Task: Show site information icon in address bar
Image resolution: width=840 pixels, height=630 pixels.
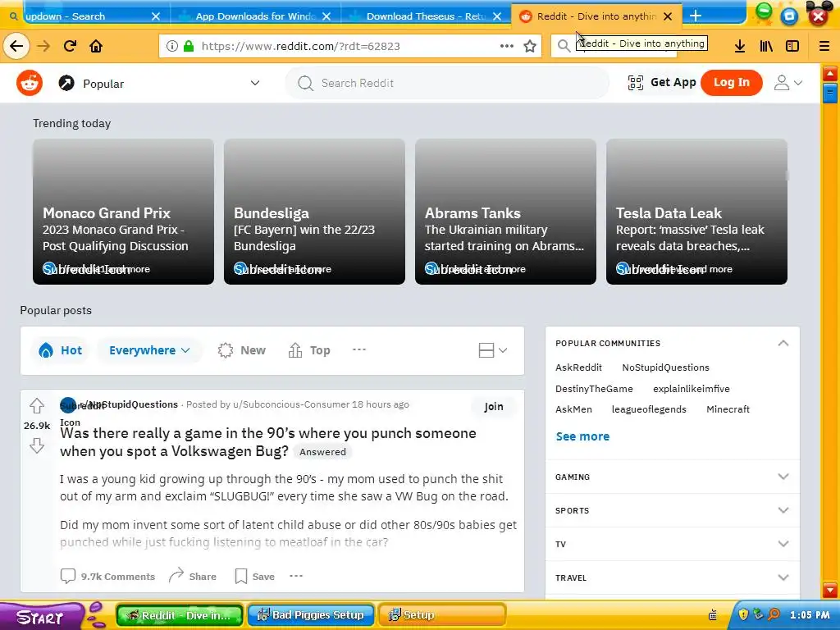Action: 172,46
